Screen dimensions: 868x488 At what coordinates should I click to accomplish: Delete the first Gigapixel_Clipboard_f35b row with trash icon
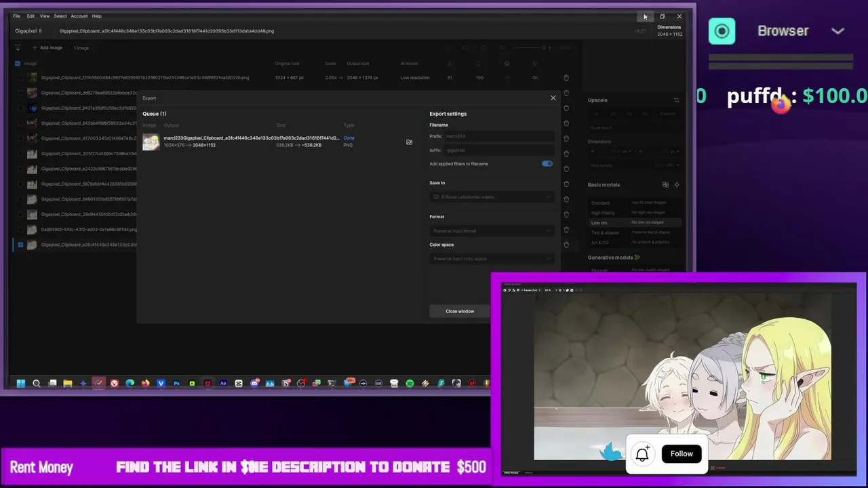coord(566,78)
